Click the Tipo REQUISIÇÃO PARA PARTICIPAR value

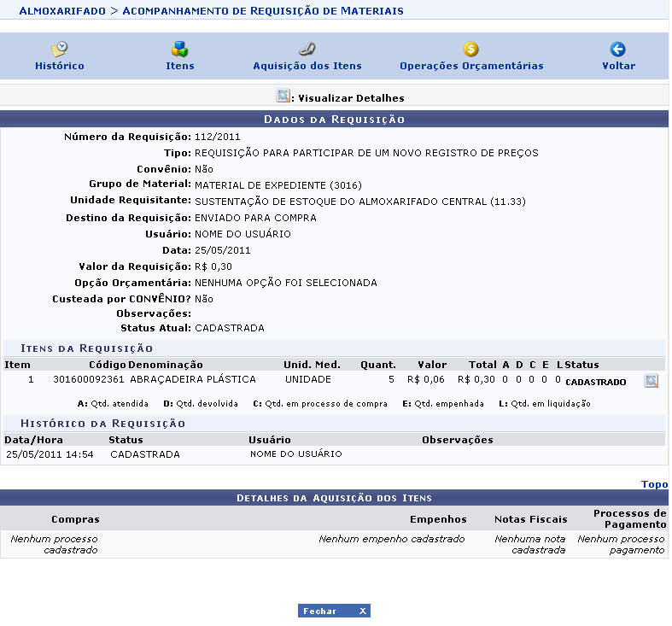pyautogui.click(x=366, y=153)
